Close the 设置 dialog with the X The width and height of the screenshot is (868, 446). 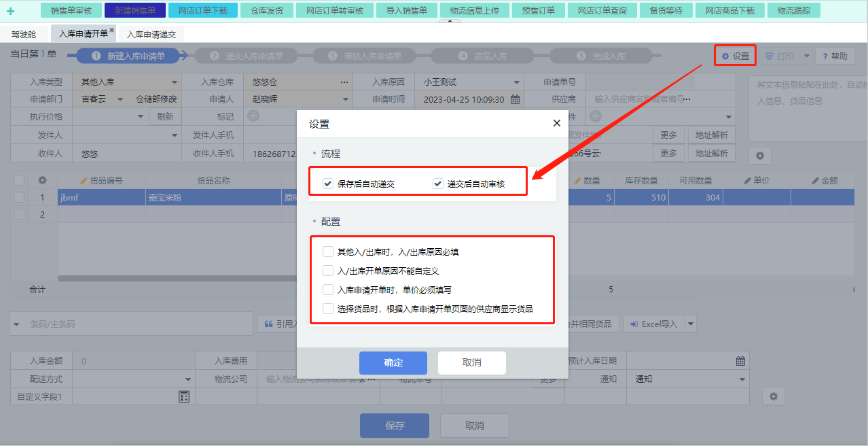[556, 123]
